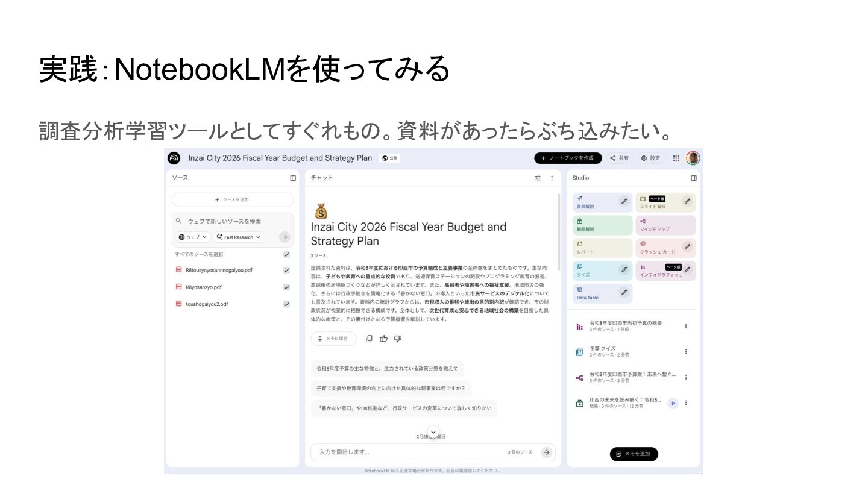Submit the web search with the arrow button
868x488 pixels.
[x=285, y=237]
